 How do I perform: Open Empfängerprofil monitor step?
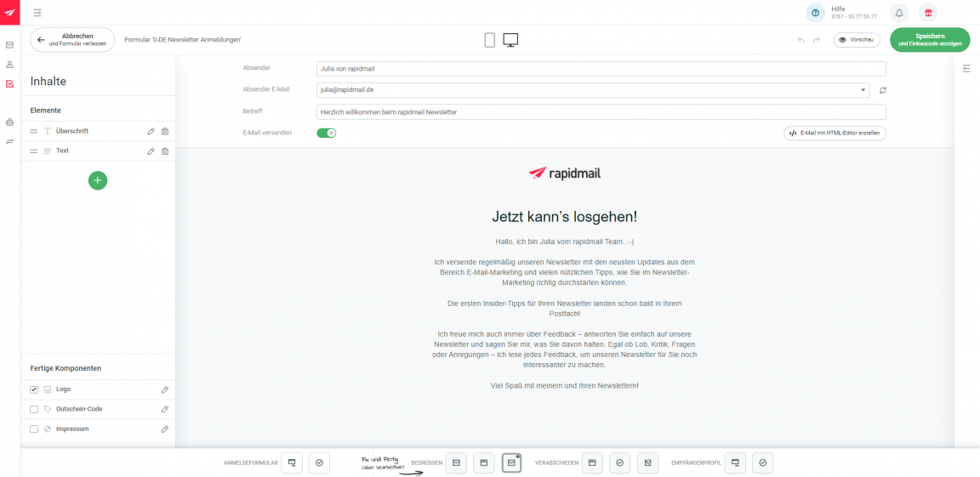(735, 463)
